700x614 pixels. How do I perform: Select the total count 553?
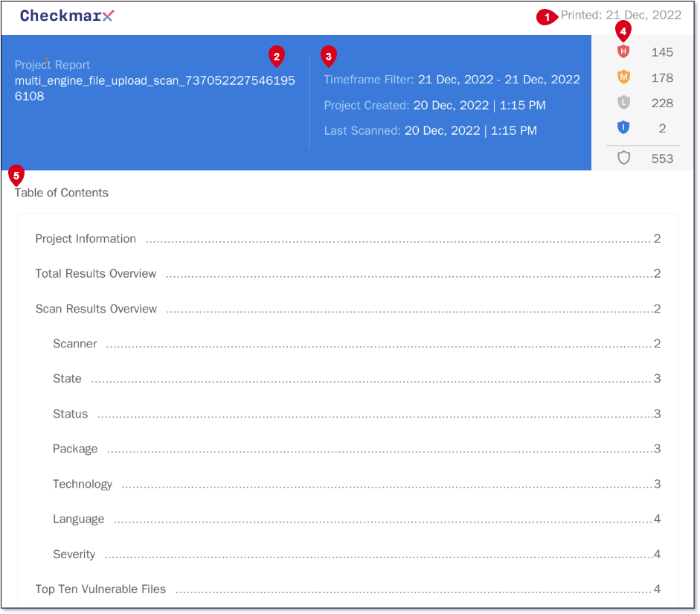[662, 159]
